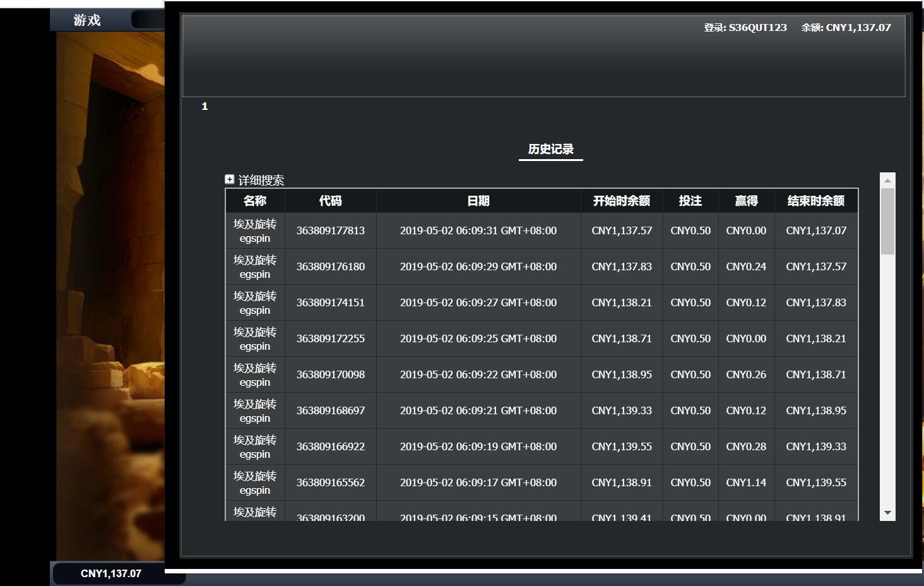Click the ending balance CNY1,138.71

pyautogui.click(x=816, y=374)
